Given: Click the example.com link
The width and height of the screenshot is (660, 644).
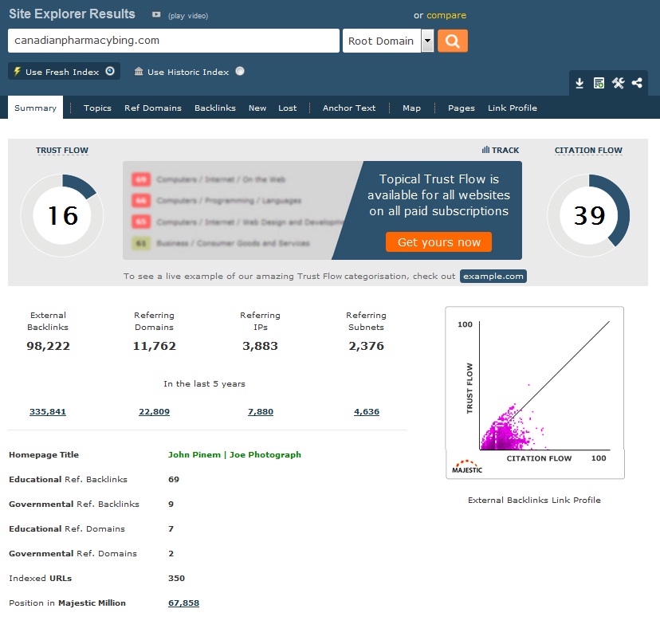Looking at the screenshot, I should coord(493,276).
